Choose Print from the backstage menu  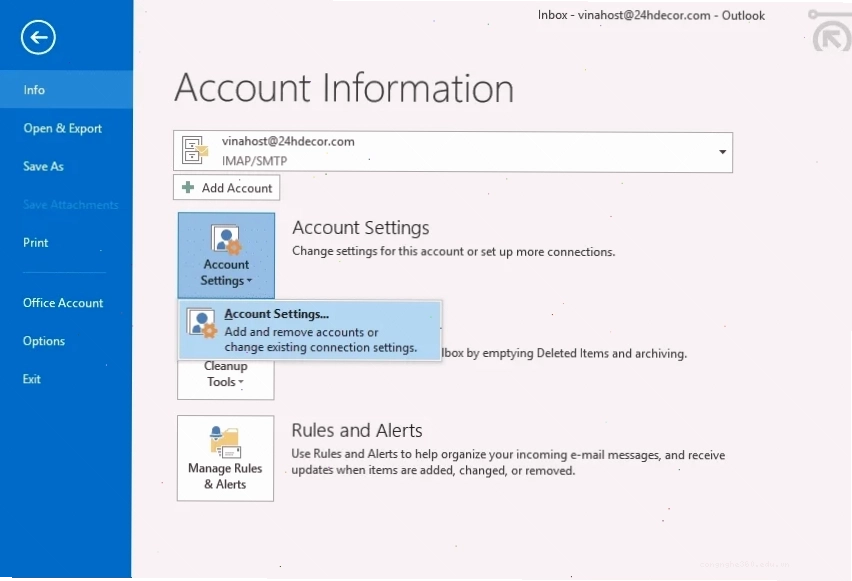pos(36,242)
